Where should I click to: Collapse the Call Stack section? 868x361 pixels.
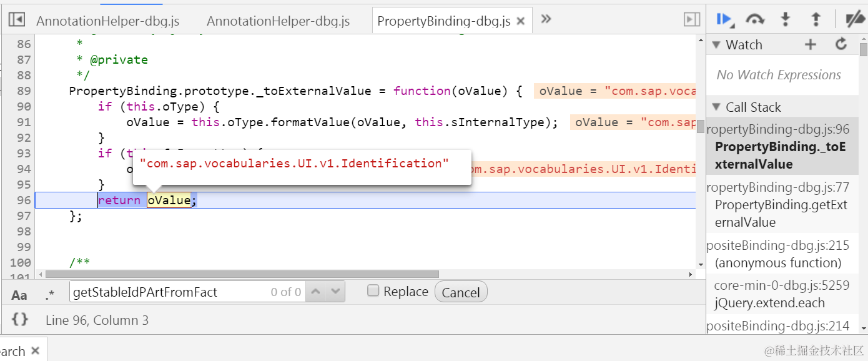[x=716, y=107]
